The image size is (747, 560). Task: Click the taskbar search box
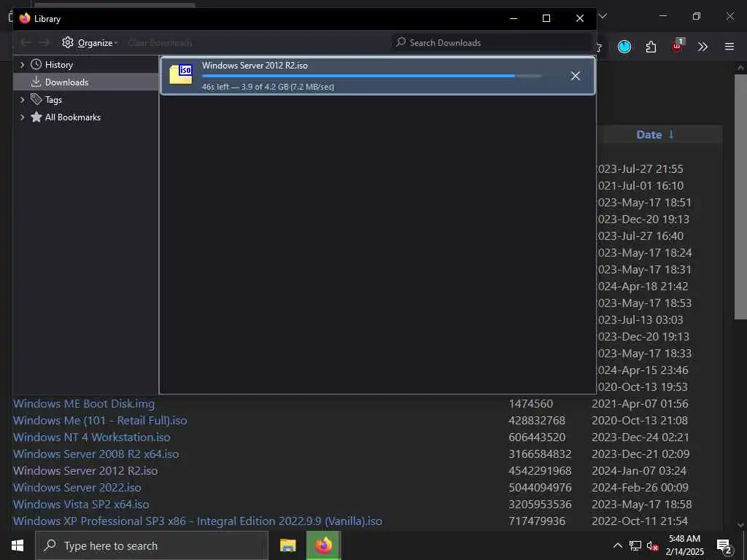click(152, 545)
